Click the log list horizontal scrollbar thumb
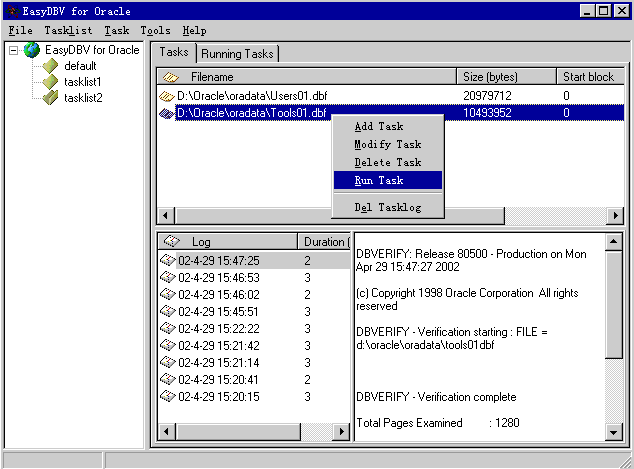This screenshot has height=469, width=634. pos(238,431)
